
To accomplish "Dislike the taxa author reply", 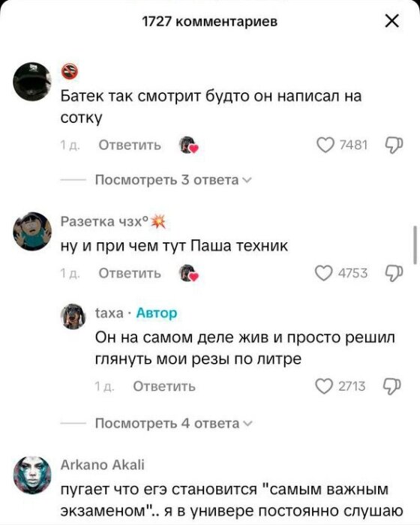I will pyautogui.click(x=392, y=386).
